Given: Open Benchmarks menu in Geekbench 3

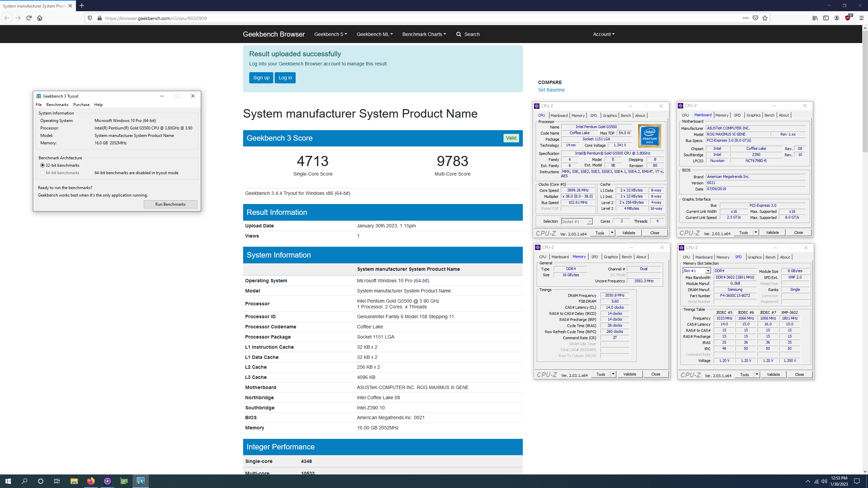Looking at the screenshot, I should (57, 105).
